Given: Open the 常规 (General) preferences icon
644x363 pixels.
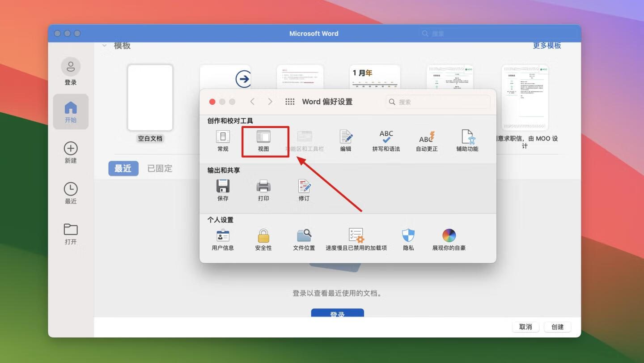Looking at the screenshot, I should (x=223, y=137).
